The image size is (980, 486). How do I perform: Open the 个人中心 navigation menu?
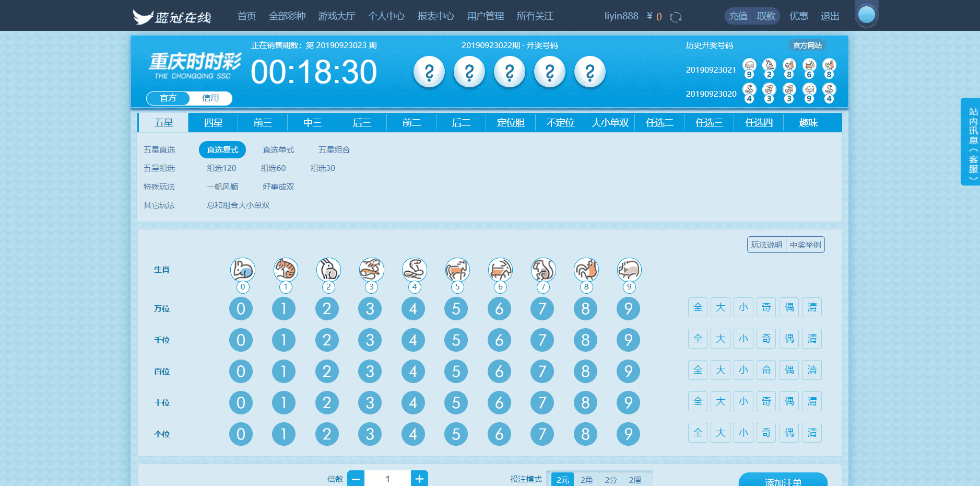point(386,16)
